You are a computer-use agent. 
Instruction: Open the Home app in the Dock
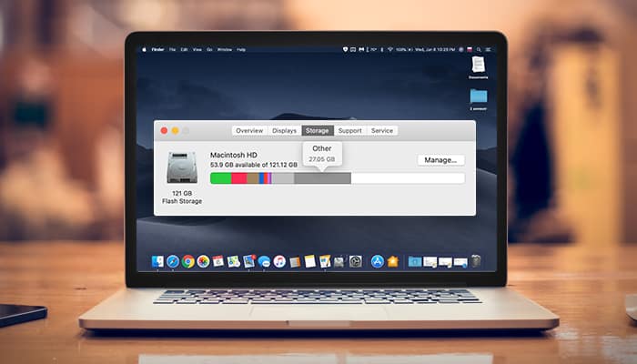tap(393, 261)
